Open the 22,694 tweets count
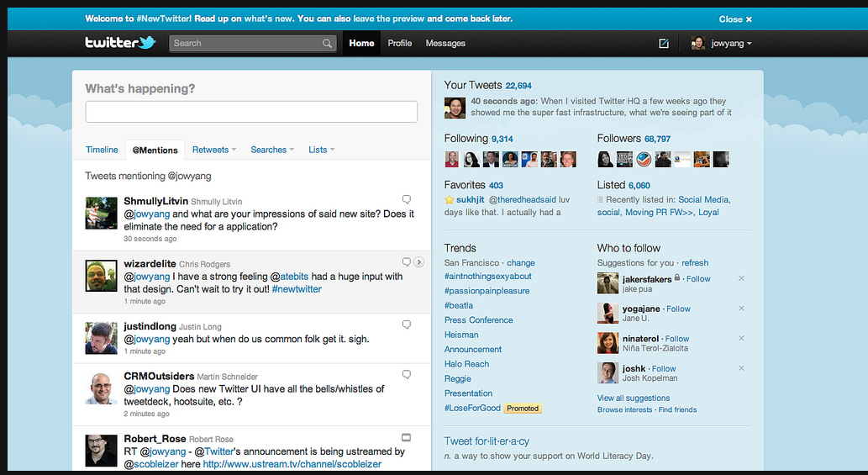Viewport: 868px width, 475px height. pyautogui.click(x=518, y=86)
